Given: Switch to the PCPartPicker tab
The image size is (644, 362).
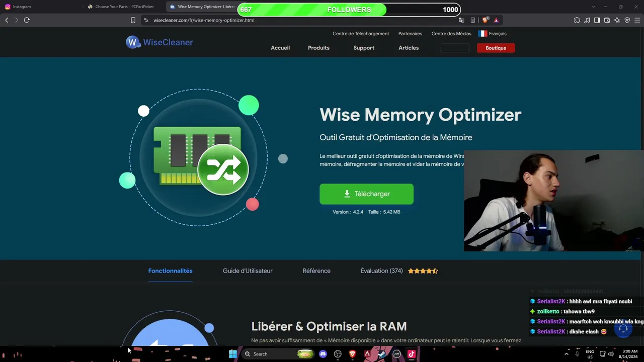Looking at the screenshot, I should 123,7.
